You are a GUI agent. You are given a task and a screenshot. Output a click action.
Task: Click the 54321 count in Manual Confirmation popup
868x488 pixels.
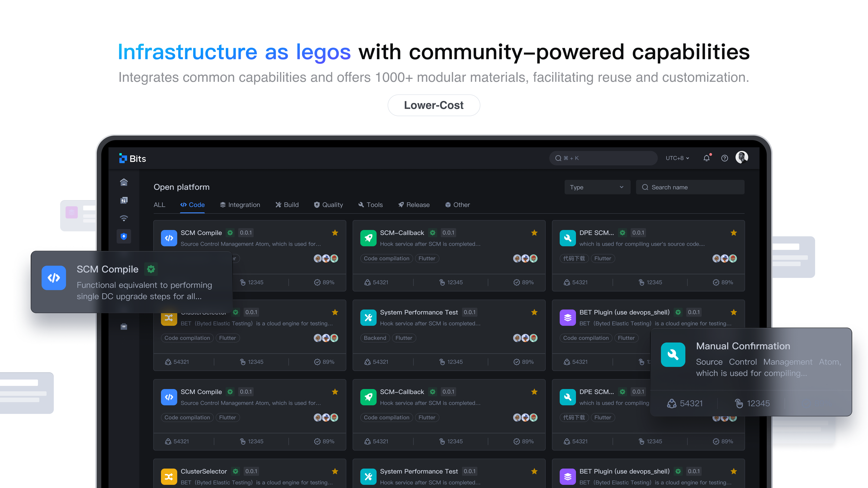685,403
